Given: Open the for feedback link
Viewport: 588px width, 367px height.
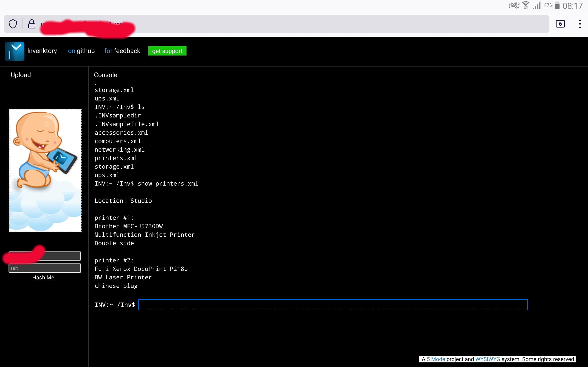Looking at the screenshot, I should coord(122,51).
